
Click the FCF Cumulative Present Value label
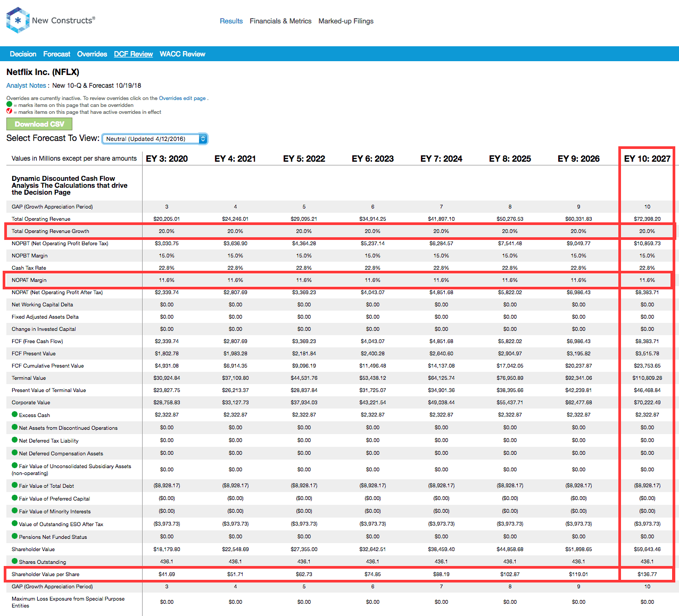click(48, 366)
